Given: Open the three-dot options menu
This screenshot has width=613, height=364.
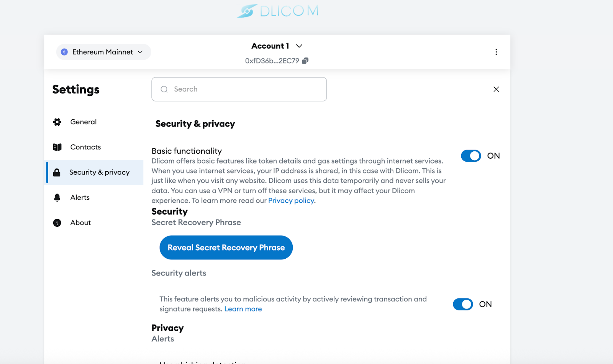Looking at the screenshot, I should [496, 52].
